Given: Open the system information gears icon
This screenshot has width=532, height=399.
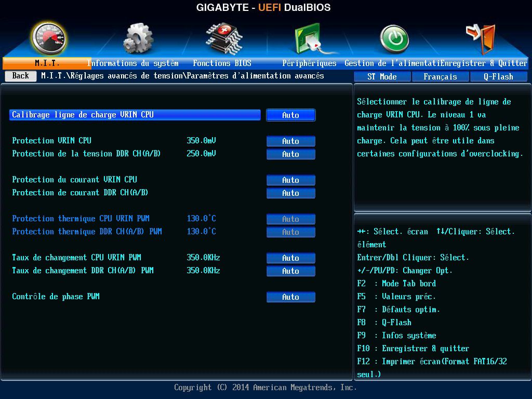Looking at the screenshot, I should [x=138, y=38].
